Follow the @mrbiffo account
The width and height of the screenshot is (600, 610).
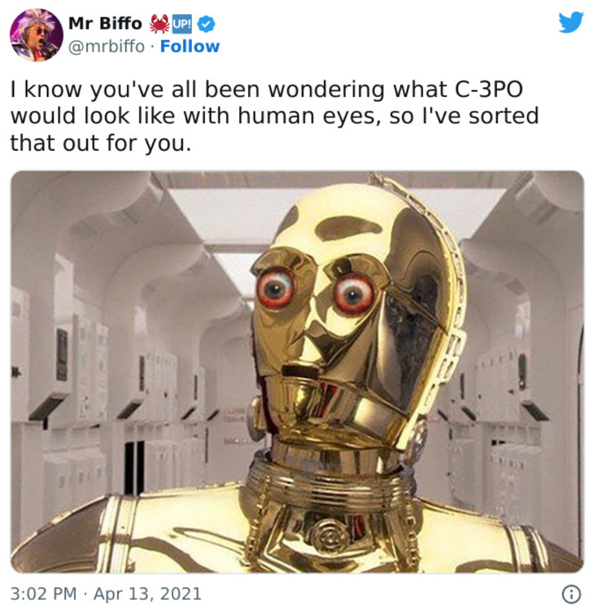[x=190, y=46]
